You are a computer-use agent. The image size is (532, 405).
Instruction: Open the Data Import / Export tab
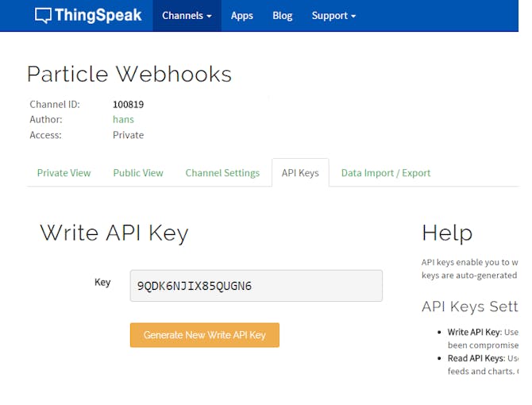coord(386,173)
